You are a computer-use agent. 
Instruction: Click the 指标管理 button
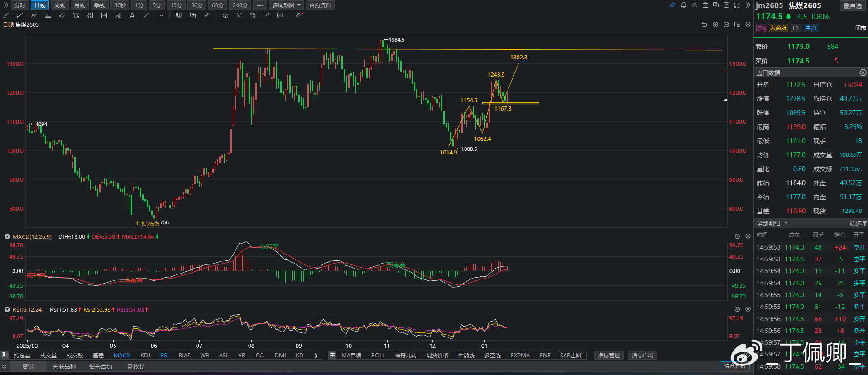(x=609, y=356)
